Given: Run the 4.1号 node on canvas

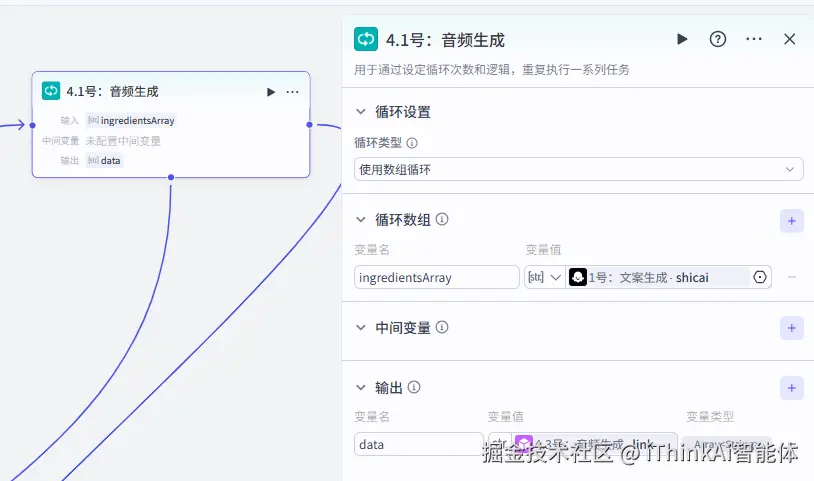Looking at the screenshot, I should (270, 92).
